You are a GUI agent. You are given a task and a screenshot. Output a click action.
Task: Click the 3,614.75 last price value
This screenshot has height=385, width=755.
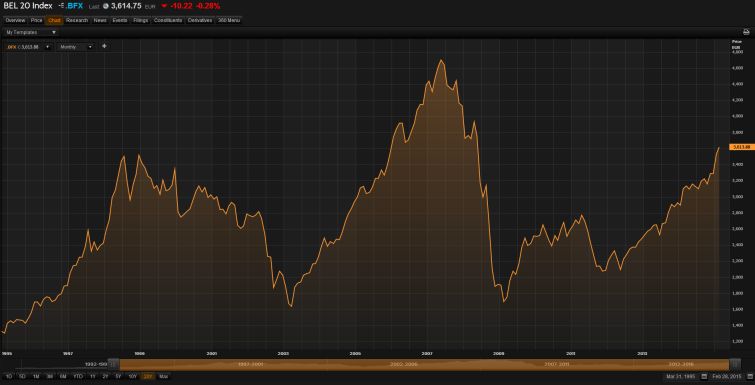(126, 6)
